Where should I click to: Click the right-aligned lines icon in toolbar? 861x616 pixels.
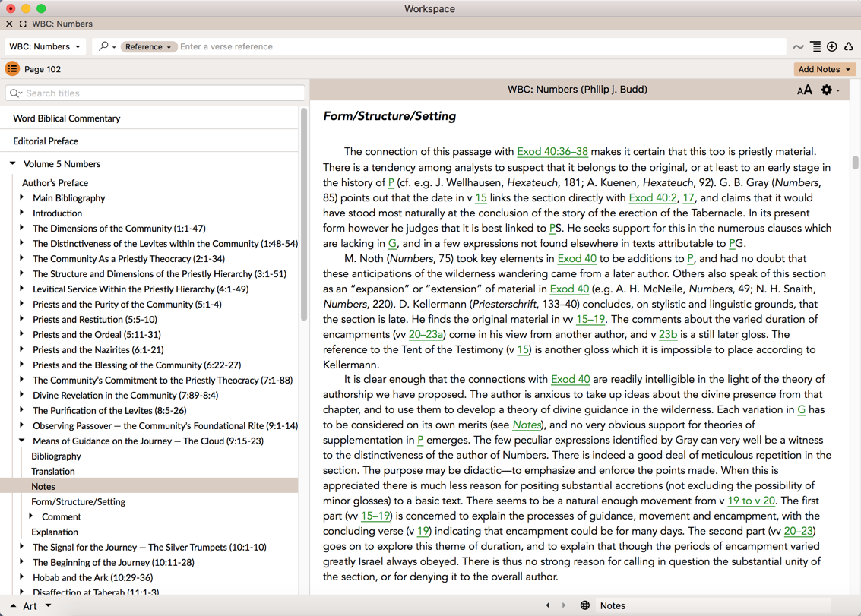815,47
